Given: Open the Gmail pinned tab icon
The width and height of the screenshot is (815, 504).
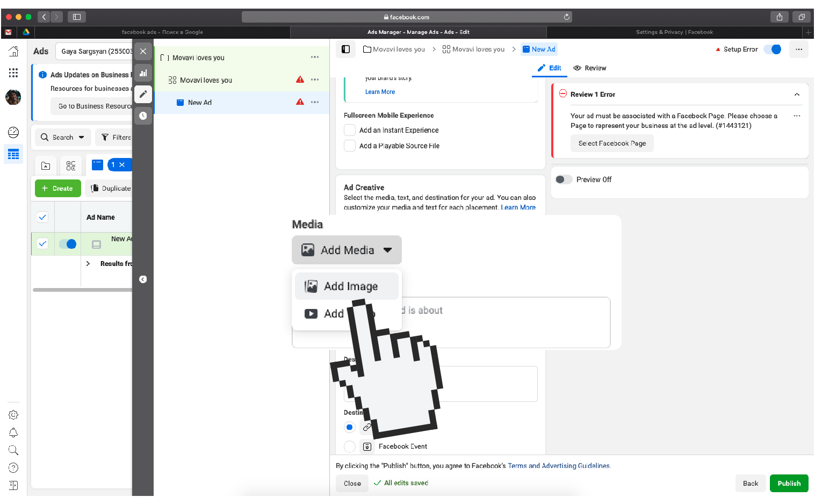Looking at the screenshot, I should pos(8,32).
